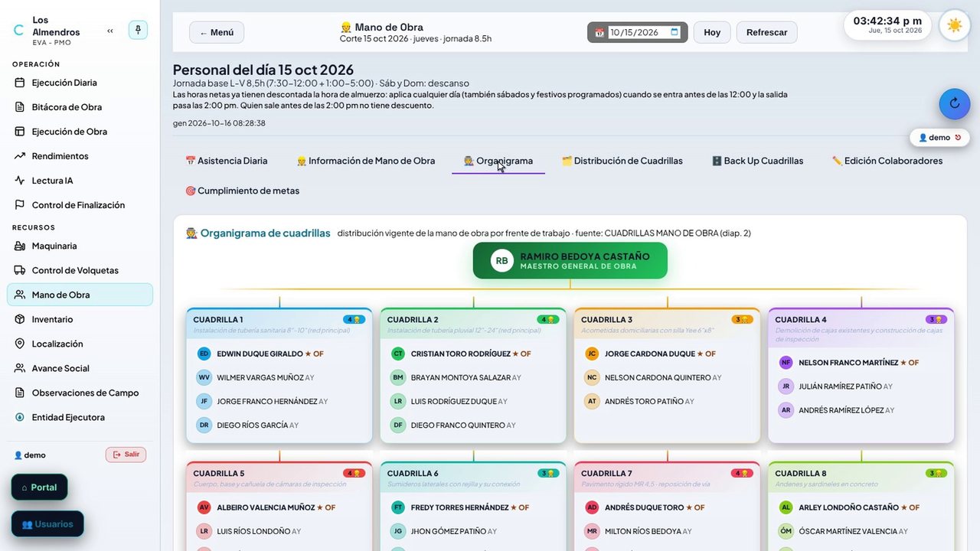Click the pin sidebar icon
This screenshot has width=980, height=551.
click(138, 30)
